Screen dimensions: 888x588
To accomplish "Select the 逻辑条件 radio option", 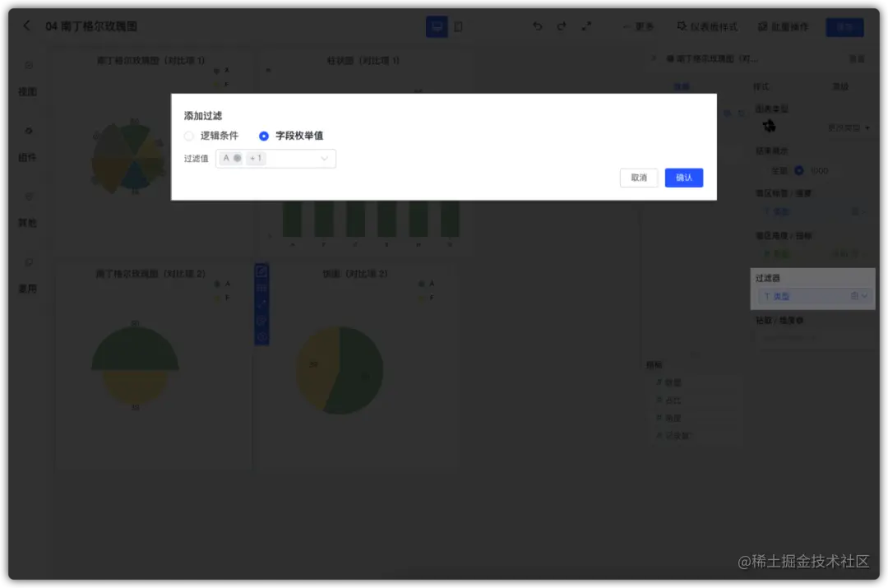I will pos(188,137).
